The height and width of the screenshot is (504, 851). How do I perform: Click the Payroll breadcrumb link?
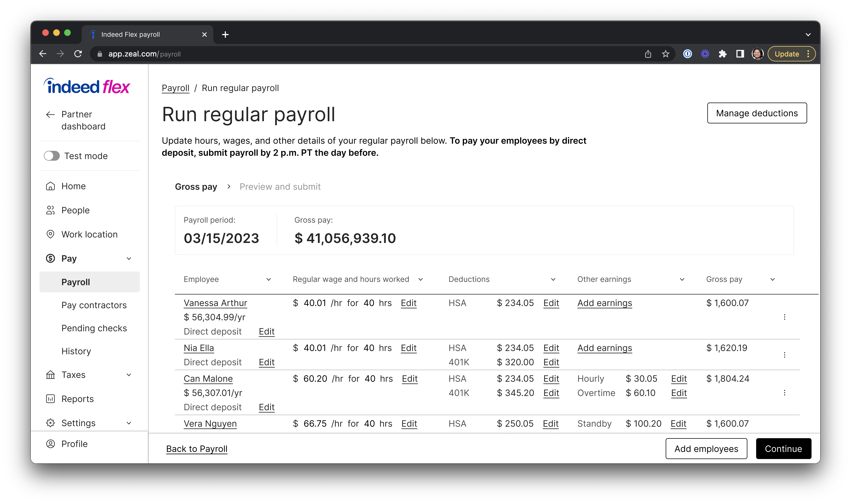click(175, 88)
